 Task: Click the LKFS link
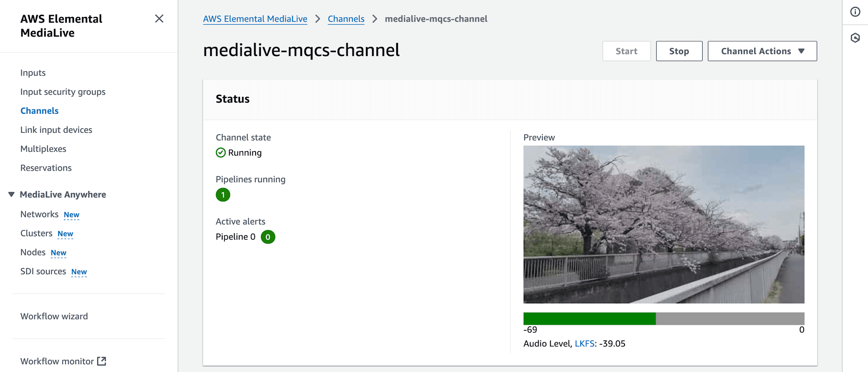tap(585, 343)
